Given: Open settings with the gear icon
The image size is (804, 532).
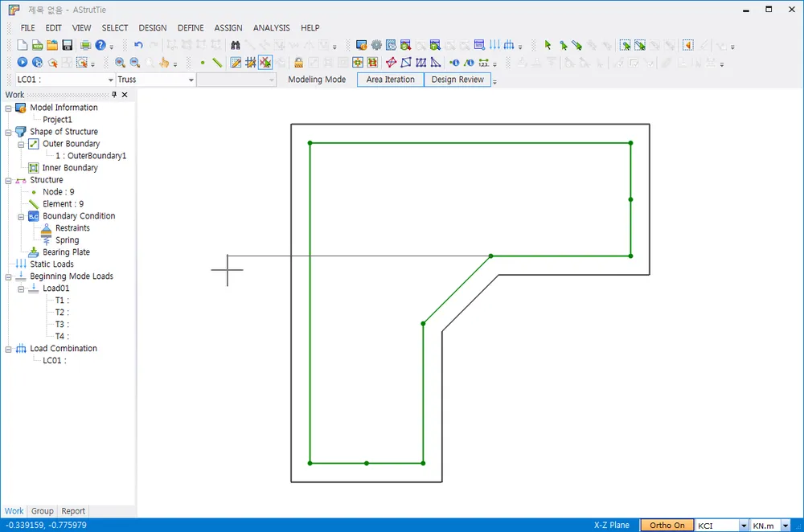Looking at the screenshot, I should point(376,45).
